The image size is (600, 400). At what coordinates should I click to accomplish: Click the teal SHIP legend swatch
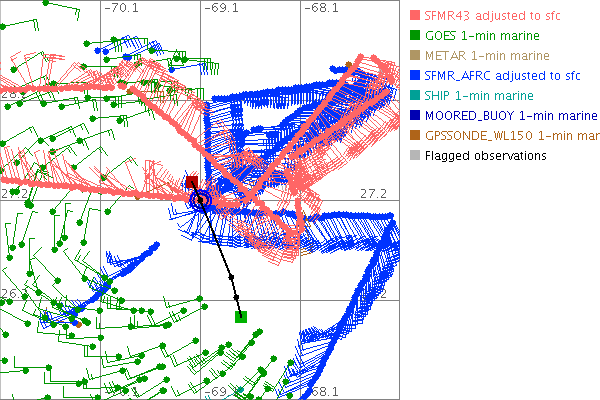pyautogui.click(x=414, y=95)
